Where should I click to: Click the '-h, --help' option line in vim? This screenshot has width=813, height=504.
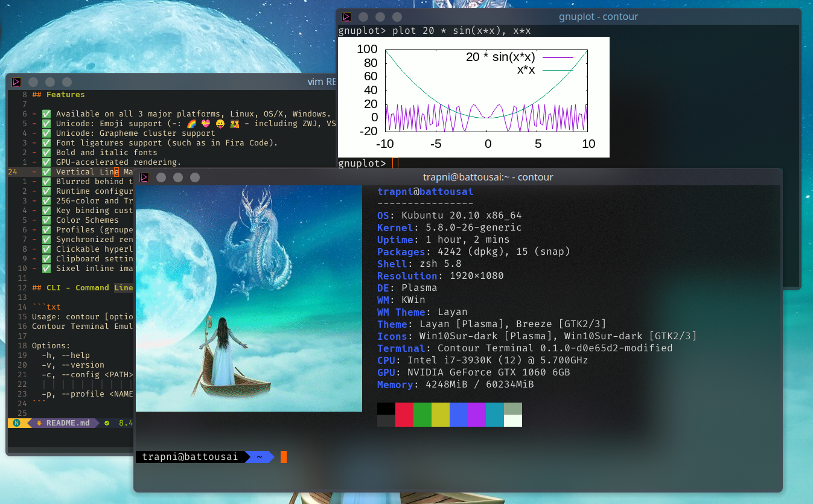click(x=66, y=356)
